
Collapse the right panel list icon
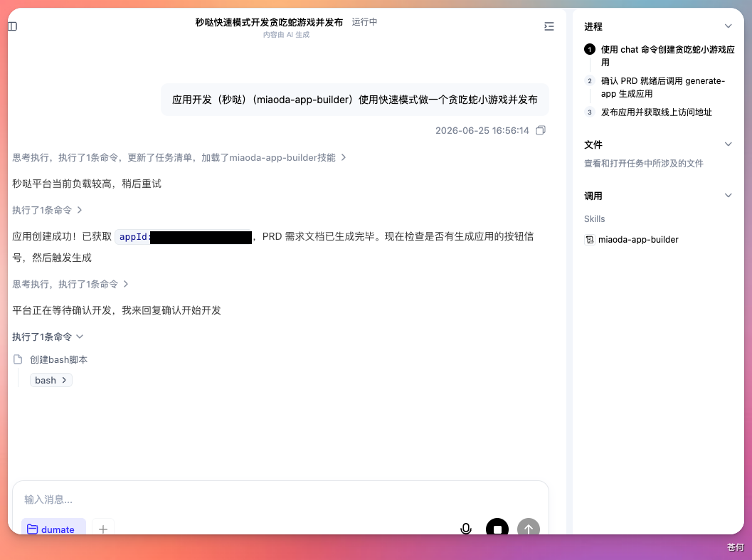tap(549, 26)
